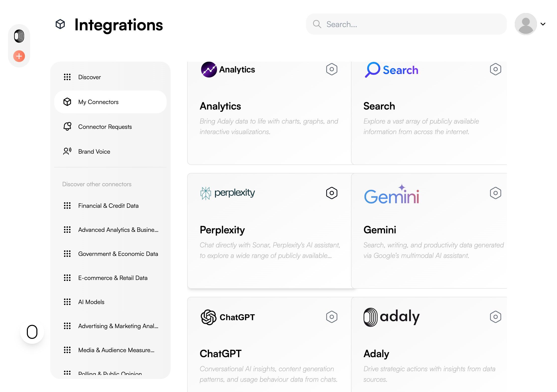
Task: Click the floating oval assistant button
Action: click(32, 332)
